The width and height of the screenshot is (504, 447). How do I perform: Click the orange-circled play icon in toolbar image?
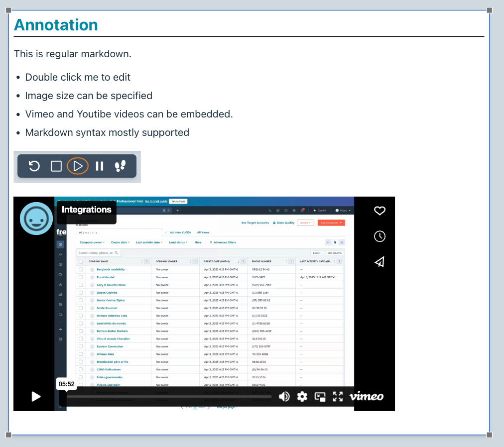78,166
